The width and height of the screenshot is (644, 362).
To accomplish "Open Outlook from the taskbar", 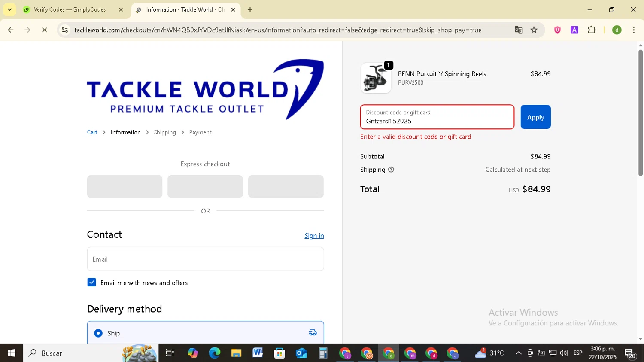I will (301, 353).
